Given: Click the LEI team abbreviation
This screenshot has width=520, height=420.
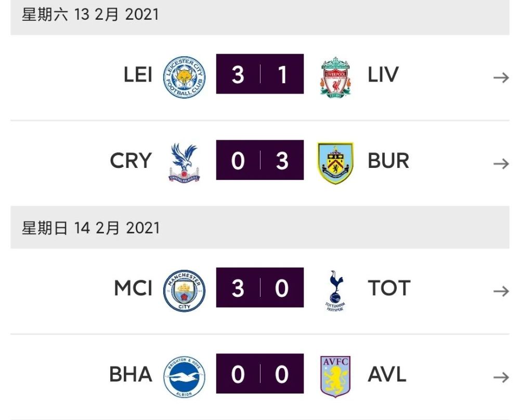Looking at the screenshot, I should 138,74.
